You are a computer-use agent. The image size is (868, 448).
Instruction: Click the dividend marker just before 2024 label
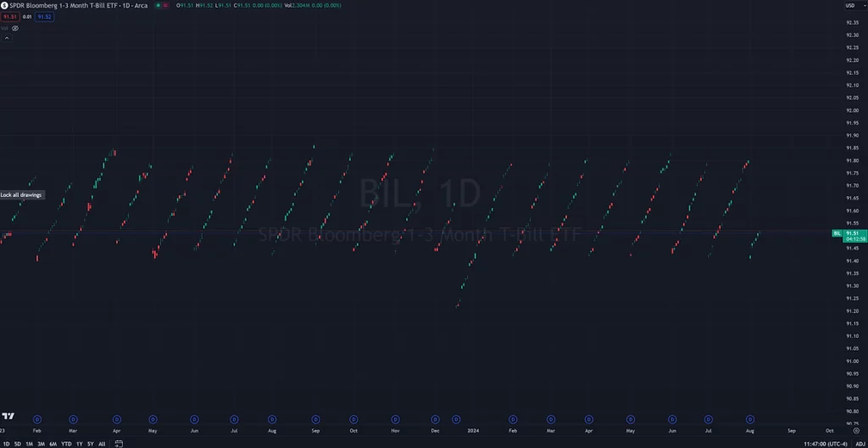[x=456, y=419]
